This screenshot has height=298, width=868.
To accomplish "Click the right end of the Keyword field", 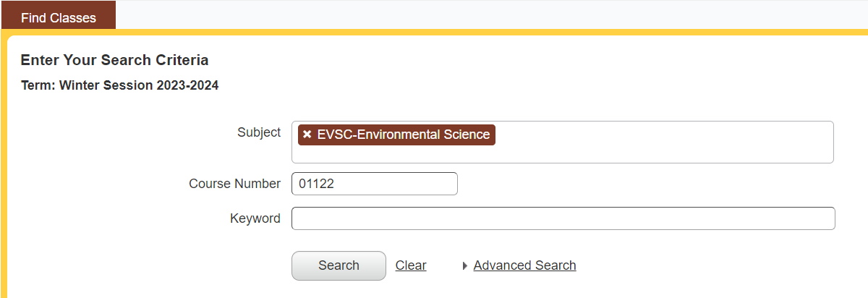I will [x=825, y=218].
